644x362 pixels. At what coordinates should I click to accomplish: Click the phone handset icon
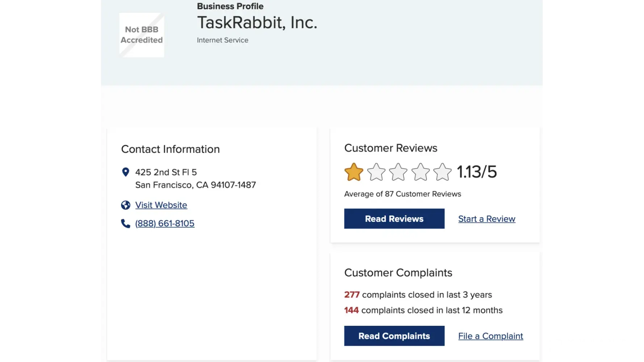126,224
